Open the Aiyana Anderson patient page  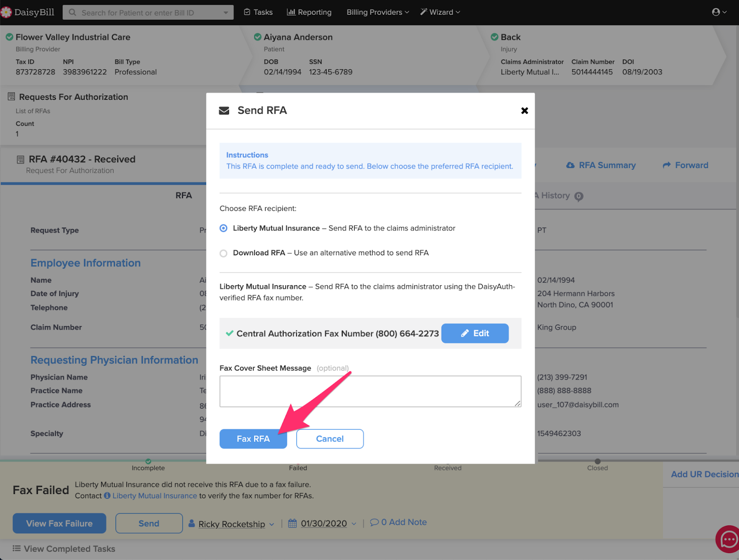pyautogui.click(x=298, y=37)
